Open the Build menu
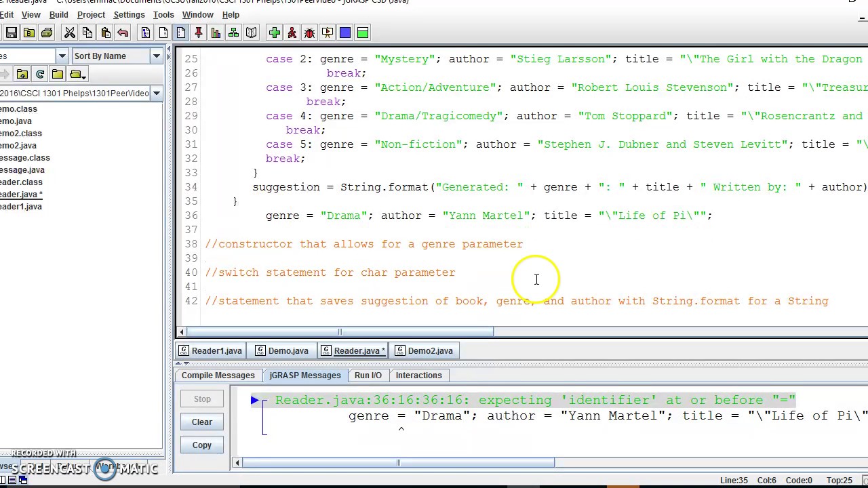 coord(58,14)
